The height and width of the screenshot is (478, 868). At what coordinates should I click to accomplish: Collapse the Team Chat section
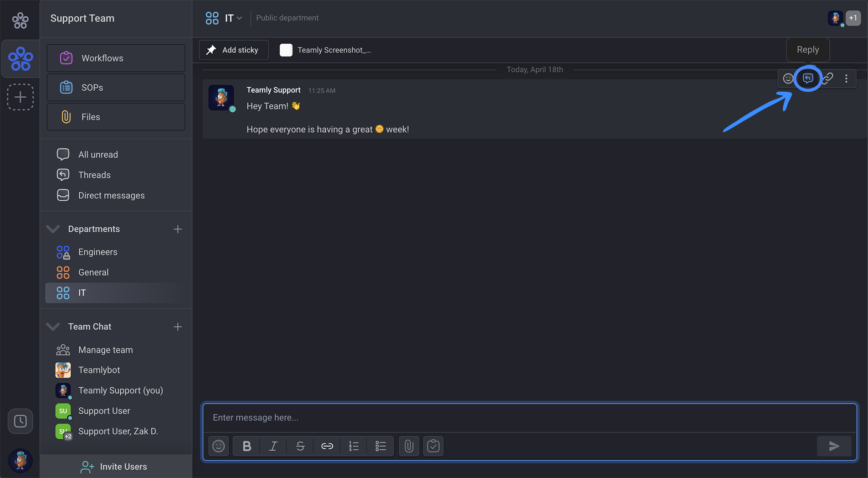(x=53, y=327)
